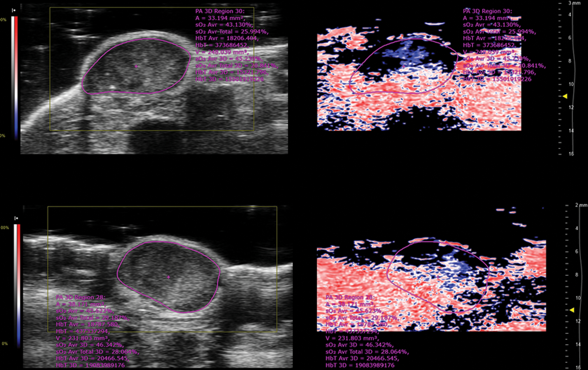Click 'sO2 Avr = 43.130%' in upper B-mode image
588x370 pixels.
[x=224, y=25]
